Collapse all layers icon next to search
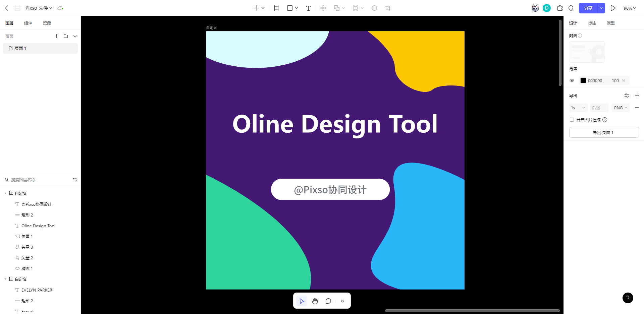 point(75,180)
